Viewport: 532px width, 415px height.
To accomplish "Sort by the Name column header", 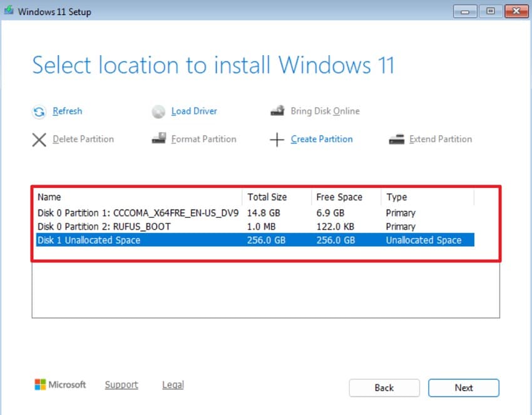I will coord(139,197).
